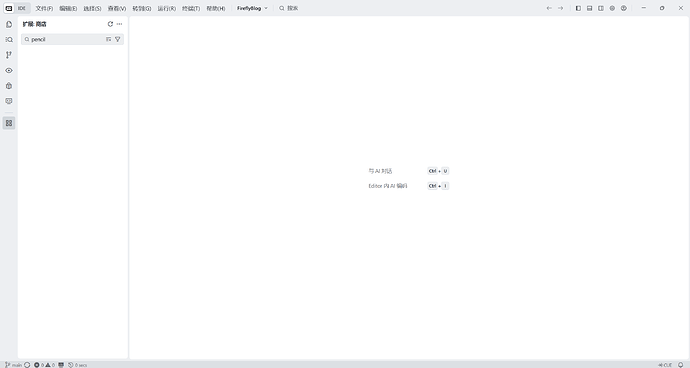Open the eye preview view in sidebar
The width and height of the screenshot is (690, 368).
9,70
